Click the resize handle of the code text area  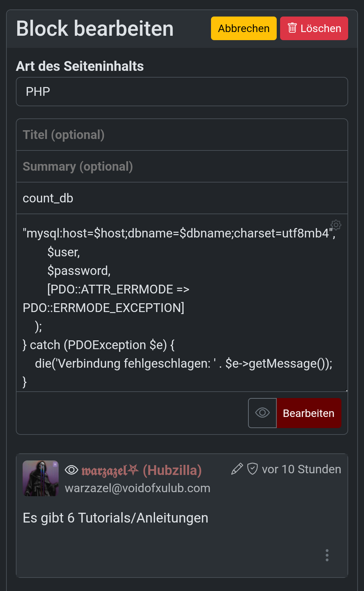(346, 390)
